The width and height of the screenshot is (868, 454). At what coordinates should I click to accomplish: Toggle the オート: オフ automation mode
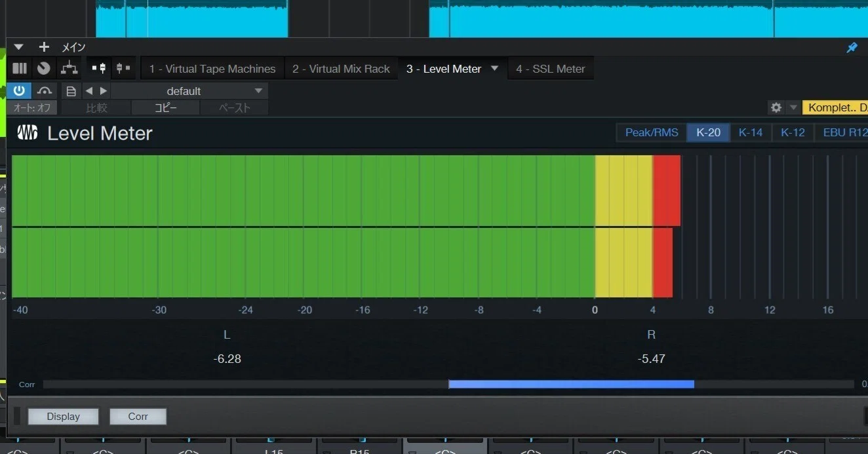point(32,108)
